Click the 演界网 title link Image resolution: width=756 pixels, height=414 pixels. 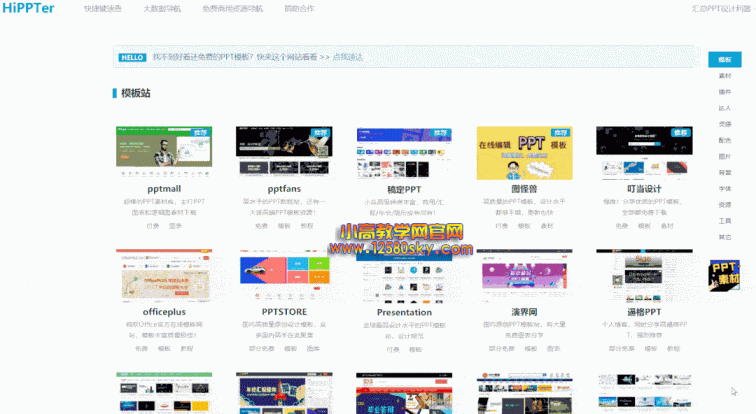tap(524, 312)
